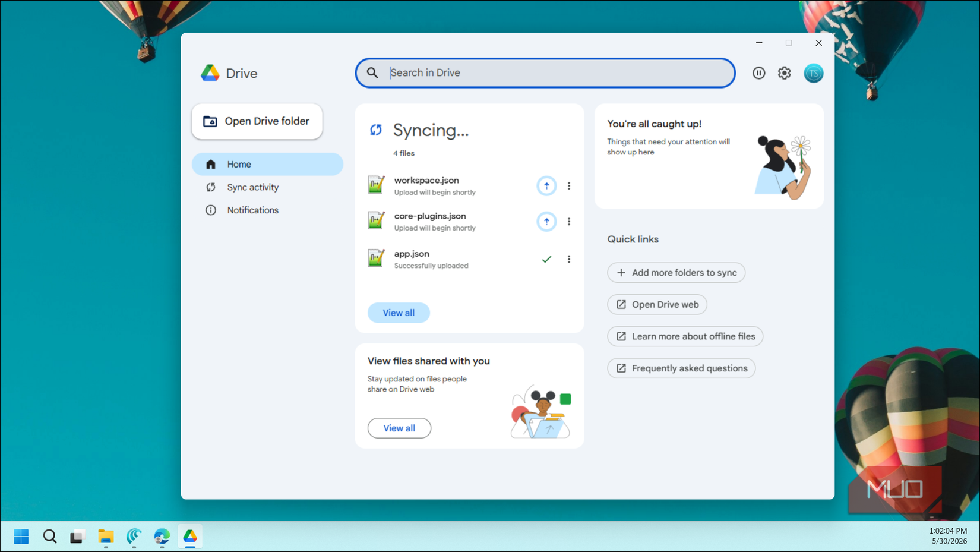980x552 pixels.
Task: Pause syncing with the pause icon
Action: [758, 73]
